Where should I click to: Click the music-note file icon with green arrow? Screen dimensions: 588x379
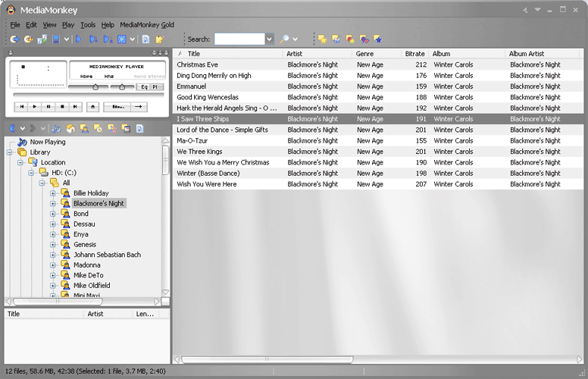click(42, 39)
